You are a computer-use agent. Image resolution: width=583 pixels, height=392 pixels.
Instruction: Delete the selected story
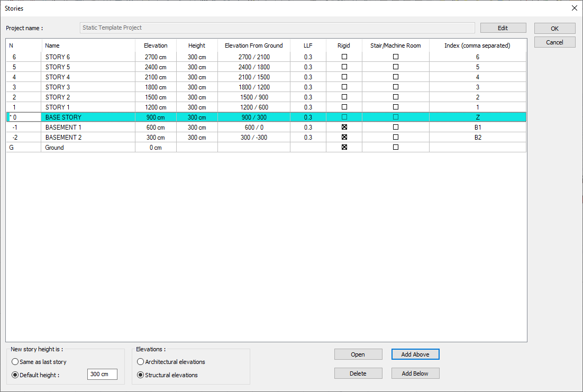pos(358,373)
